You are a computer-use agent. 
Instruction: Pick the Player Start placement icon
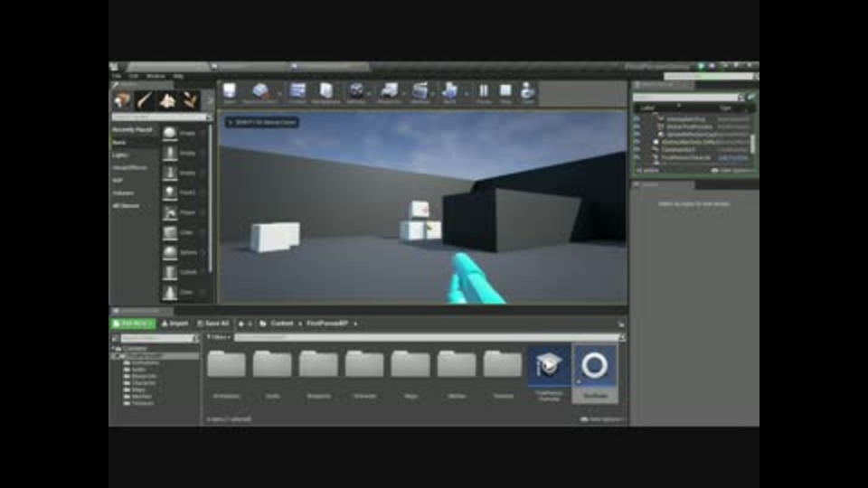(x=170, y=212)
